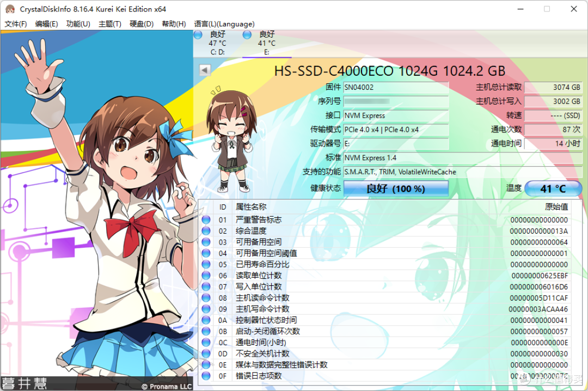Select raw value 0000000000625EBF
The width and height of the screenshot is (588, 391).
(x=540, y=276)
